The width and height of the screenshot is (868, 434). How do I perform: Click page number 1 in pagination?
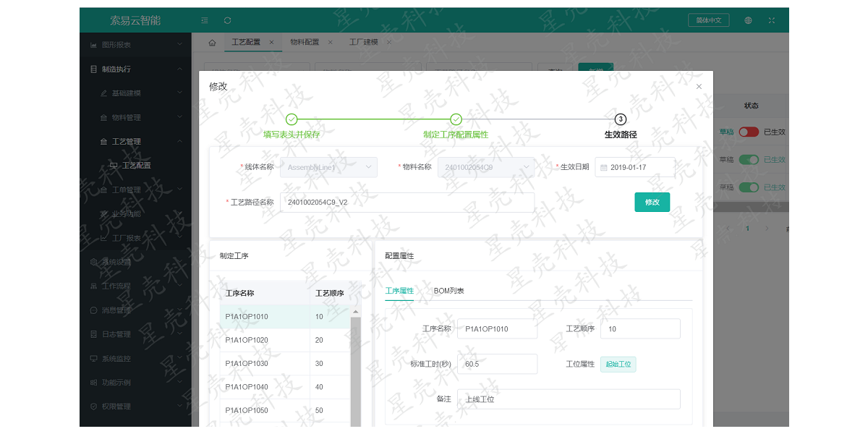click(x=747, y=229)
